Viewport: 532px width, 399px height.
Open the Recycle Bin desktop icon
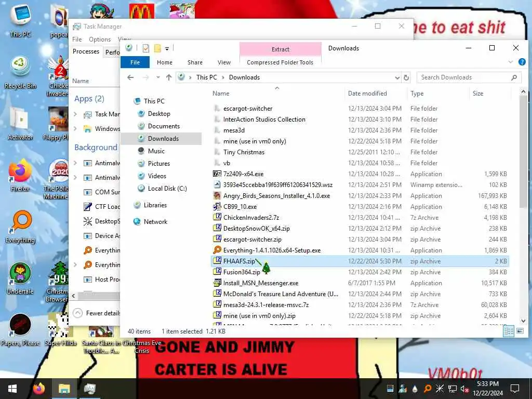(x=20, y=73)
